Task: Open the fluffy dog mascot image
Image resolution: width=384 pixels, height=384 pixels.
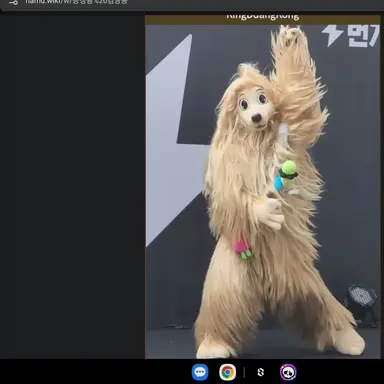Action: [x=263, y=191]
